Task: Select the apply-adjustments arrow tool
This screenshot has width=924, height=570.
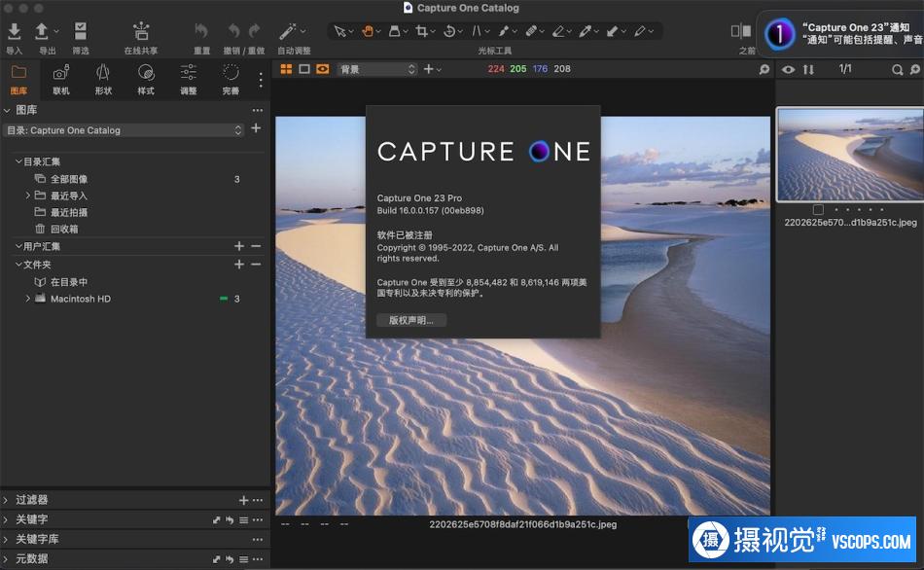Action: click(612, 31)
